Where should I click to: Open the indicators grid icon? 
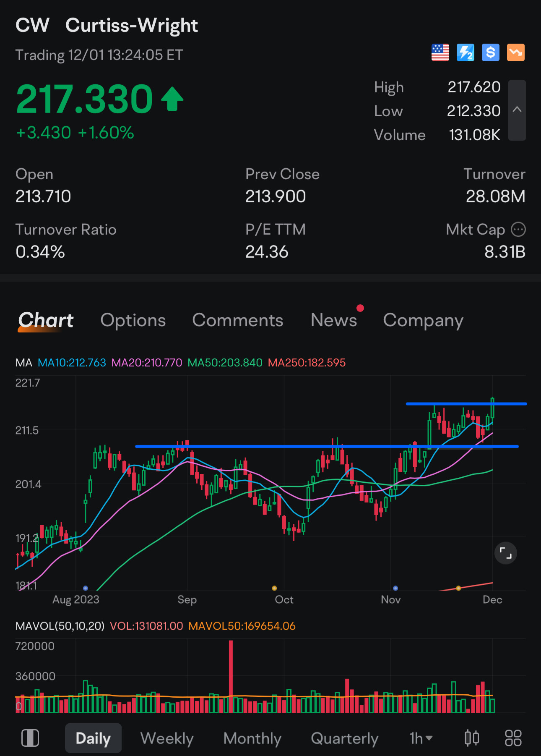(x=513, y=738)
